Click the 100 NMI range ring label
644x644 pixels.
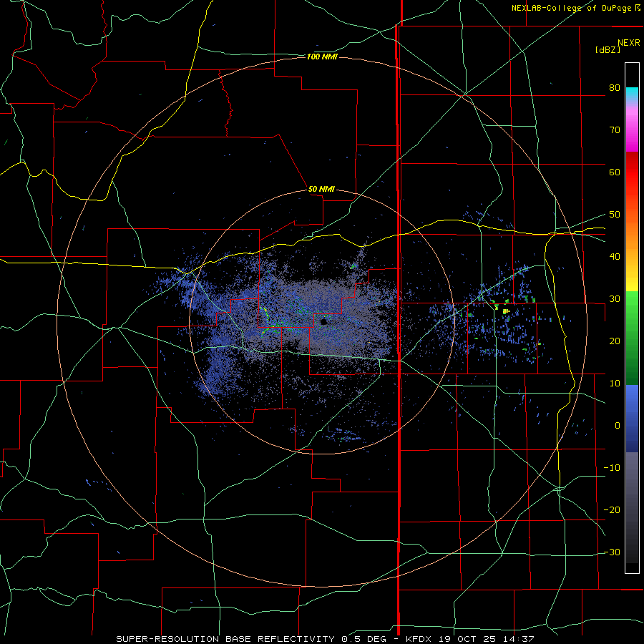[x=322, y=57]
